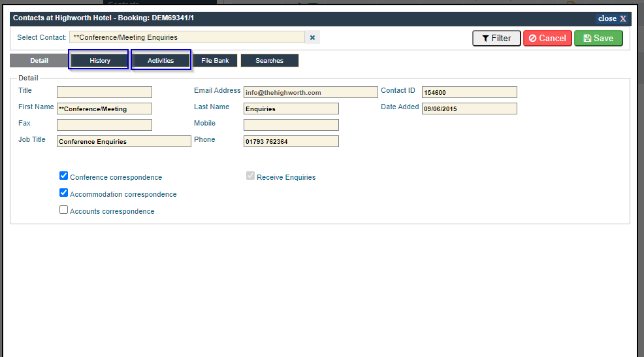Edit the Last Name field
Screen dimensions: 644x357
tap(291, 109)
